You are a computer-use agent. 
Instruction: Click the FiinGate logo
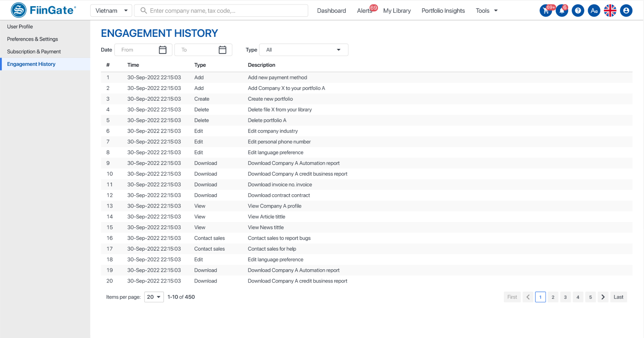click(x=44, y=10)
